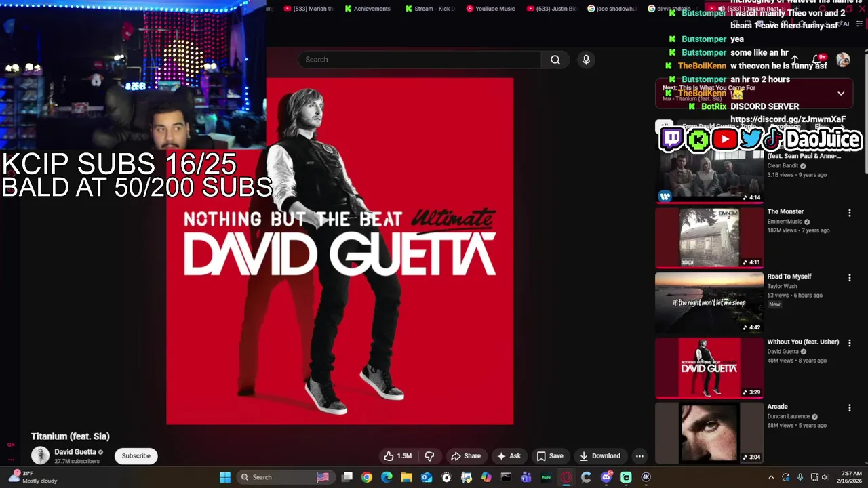Open Copilot icon on taskbar
Screen dimensions: 868x488
coord(486,477)
